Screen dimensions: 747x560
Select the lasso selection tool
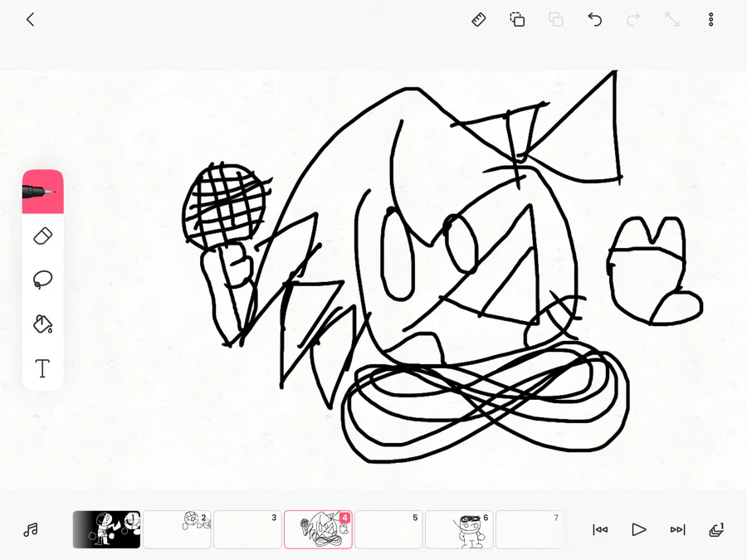tap(43, 280)
